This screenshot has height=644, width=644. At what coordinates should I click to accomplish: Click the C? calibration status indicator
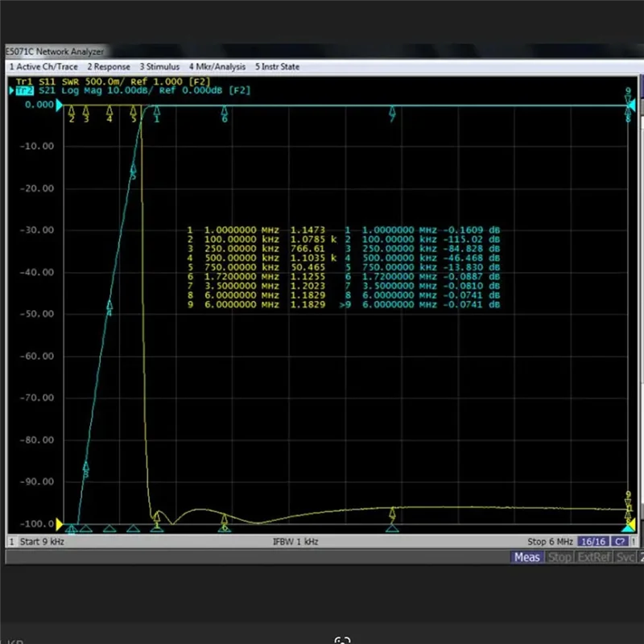coord(621,542)
